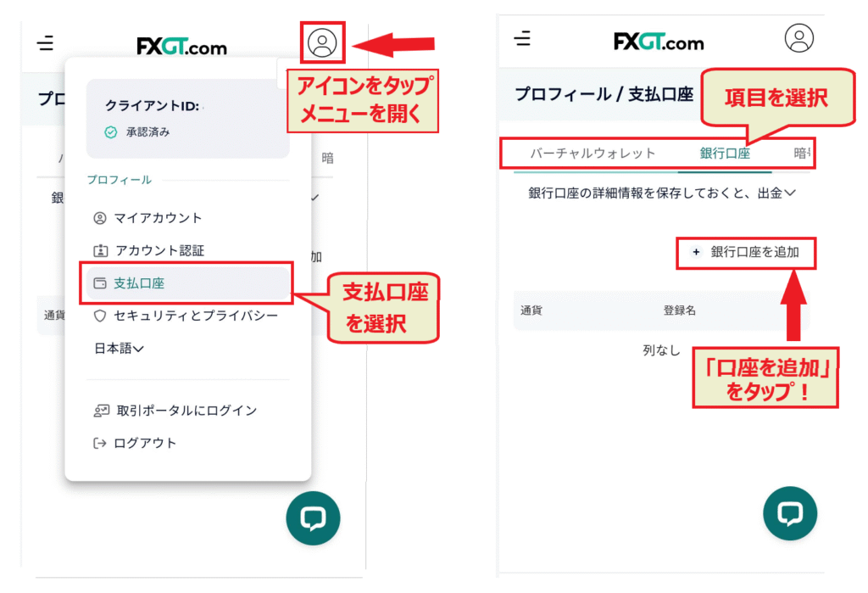This screenshot has height=593, width=868.
Task: Open live chat bubble in the left screen
Action: click(313, 517)
